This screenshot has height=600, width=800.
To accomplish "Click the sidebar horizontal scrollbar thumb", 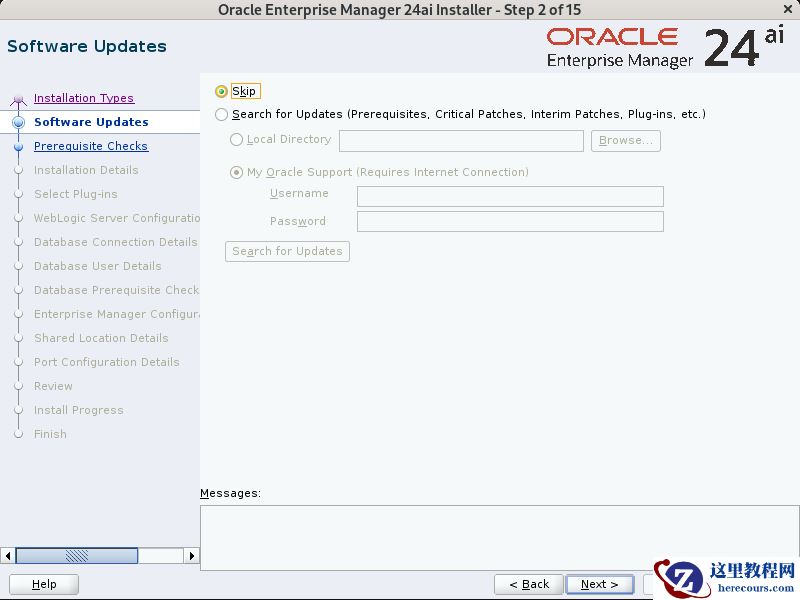I will pos(77,556).
